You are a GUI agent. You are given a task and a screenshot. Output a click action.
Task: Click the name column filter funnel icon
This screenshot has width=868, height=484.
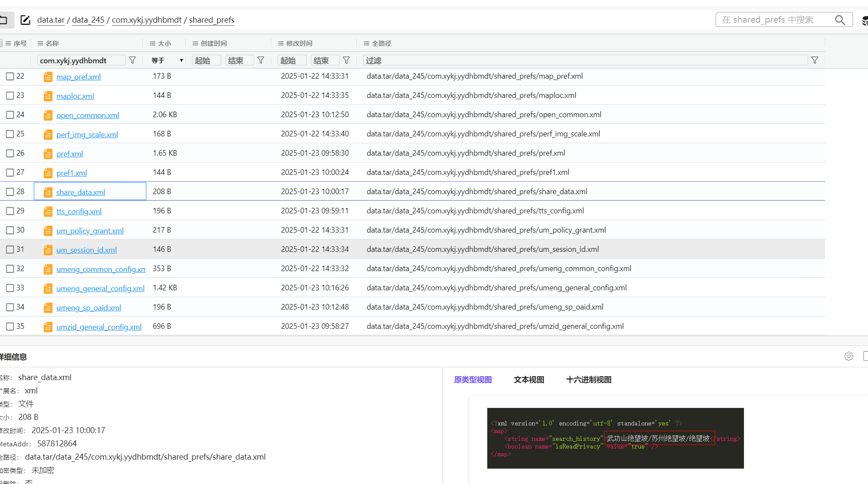tap(133, 60)
